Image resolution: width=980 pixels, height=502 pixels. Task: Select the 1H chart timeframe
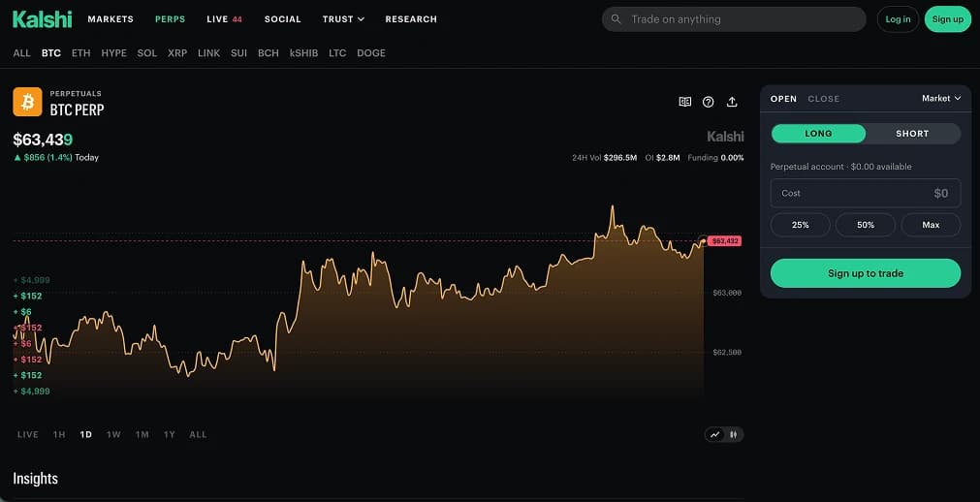(59, 434)
